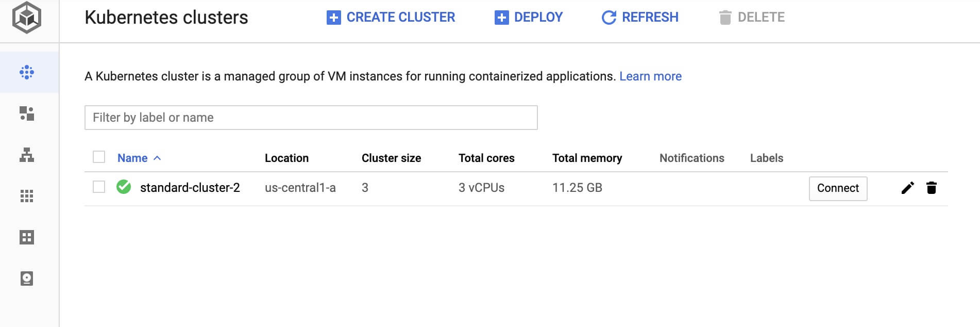Refresh the cluster list
This screenshot has height=327, width=980.
(640, 18)
